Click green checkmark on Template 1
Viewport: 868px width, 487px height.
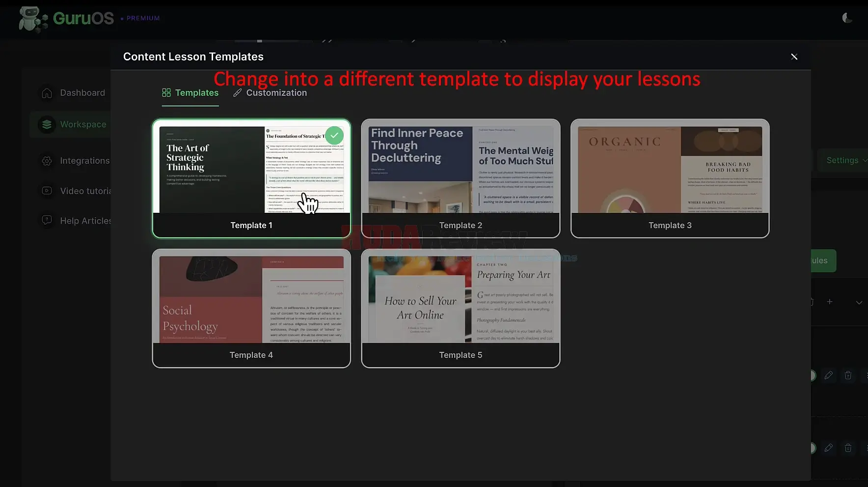334,135
